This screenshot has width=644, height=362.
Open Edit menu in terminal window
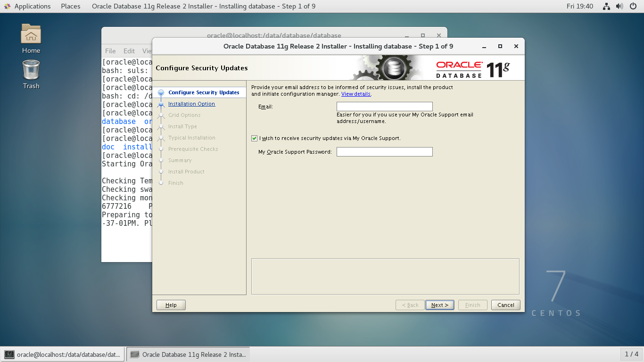click(x=129, y=51)
